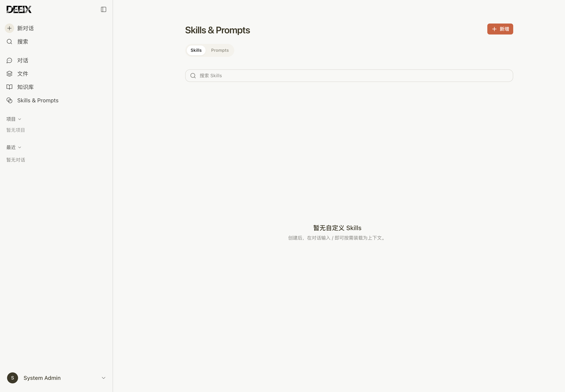Collapse the sidebar with the panel icon
Screen dimensions: 565x392
(x=104, y=9)
